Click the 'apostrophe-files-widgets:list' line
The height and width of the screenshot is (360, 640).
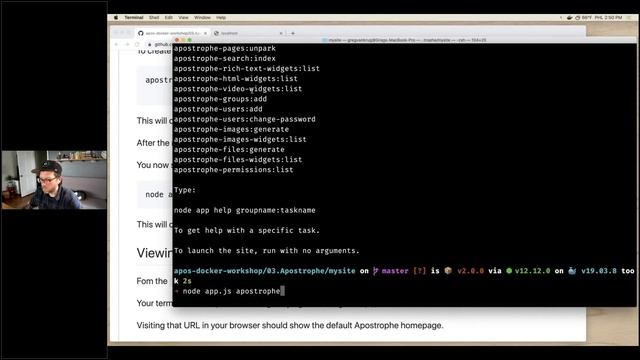(238, 160)
